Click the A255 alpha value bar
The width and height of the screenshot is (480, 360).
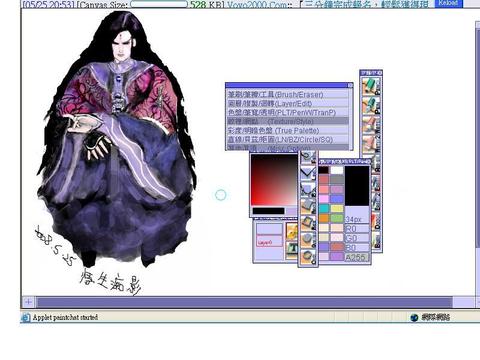coord(357,257)
